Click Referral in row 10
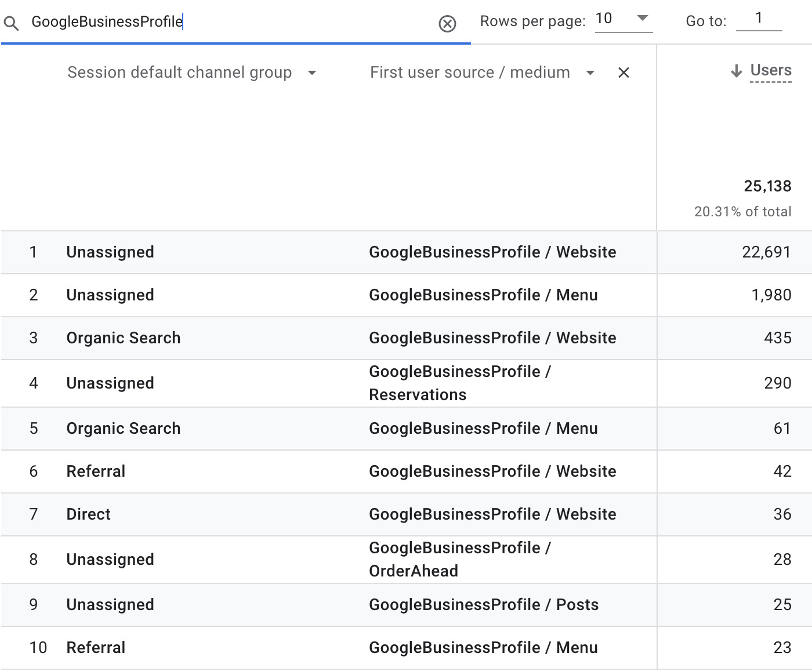812x671 pixels. (x=96, y=648)
